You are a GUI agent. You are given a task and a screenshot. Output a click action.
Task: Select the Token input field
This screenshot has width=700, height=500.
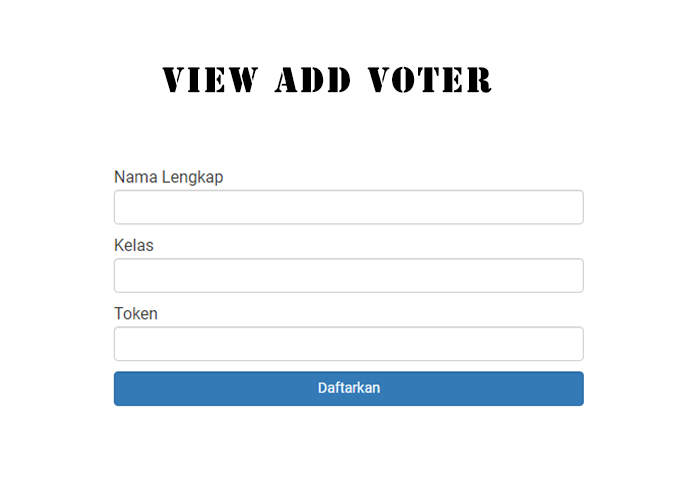pyautogui.click(x=348, y=343)
